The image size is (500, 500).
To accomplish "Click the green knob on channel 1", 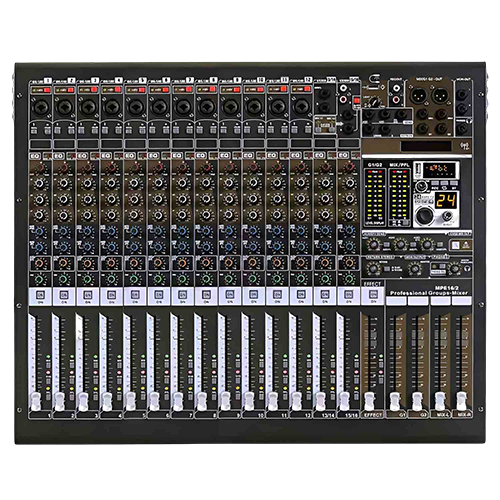I will point(39,279).
